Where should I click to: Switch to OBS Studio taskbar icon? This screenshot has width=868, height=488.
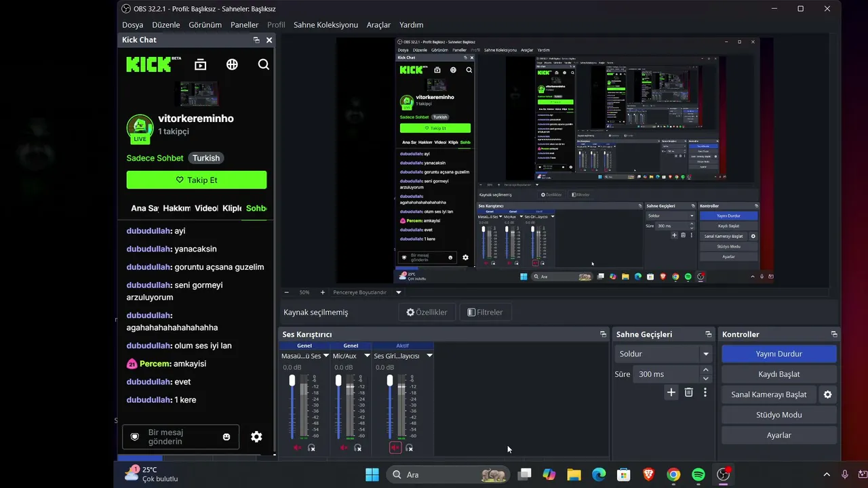point(724,474)
